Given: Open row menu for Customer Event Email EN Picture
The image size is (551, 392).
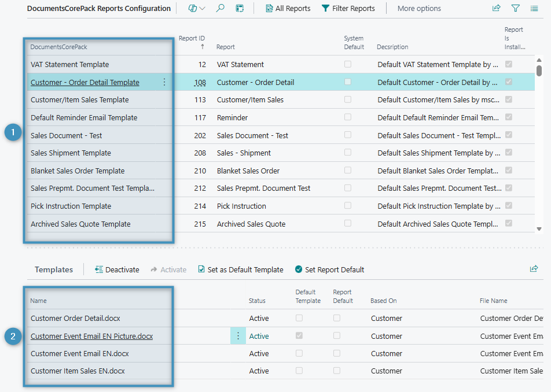Looking at the screenshot, I should tap(238, 336).
